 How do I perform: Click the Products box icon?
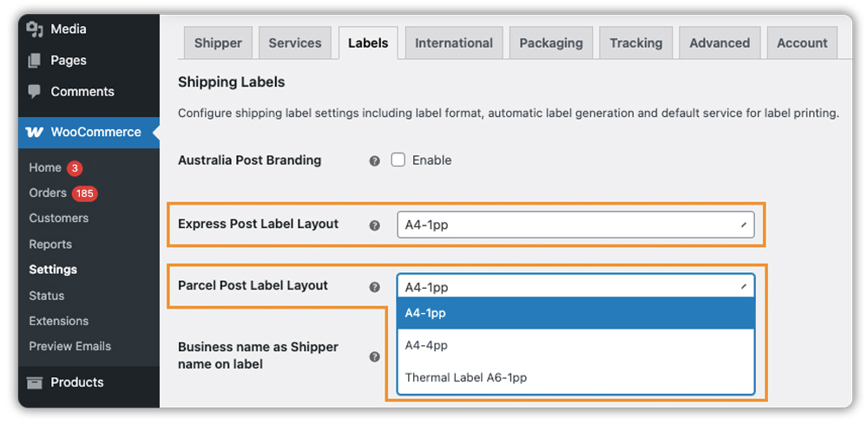(35, 382)
